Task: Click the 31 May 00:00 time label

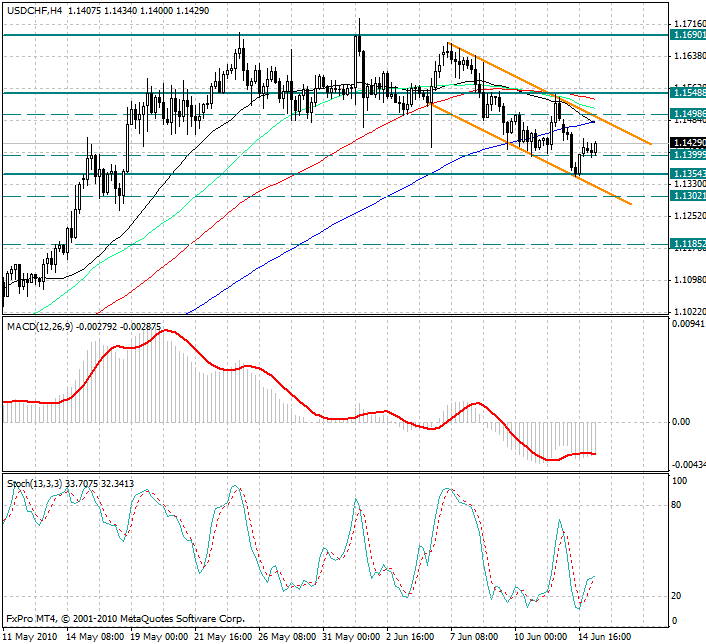Action: [351, 637]
